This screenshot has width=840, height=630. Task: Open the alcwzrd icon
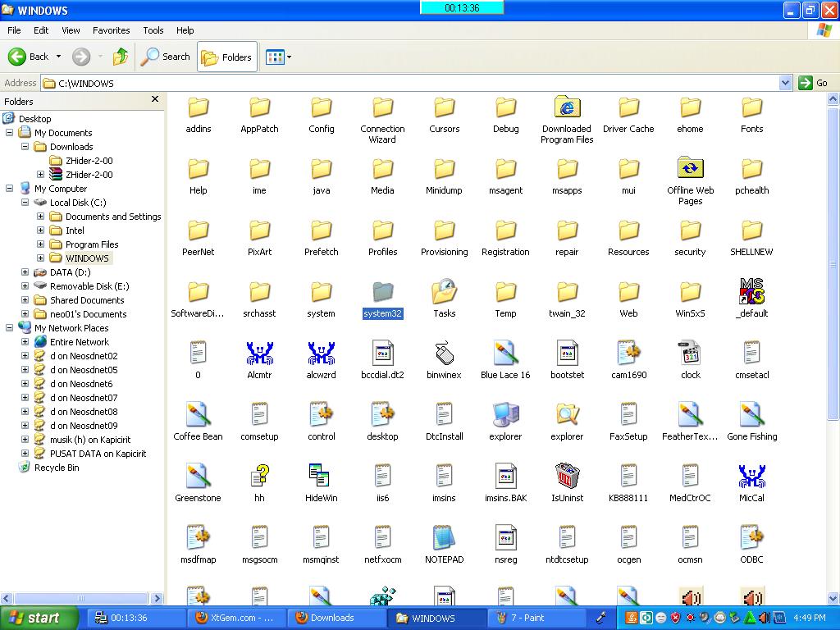point(321,354)
